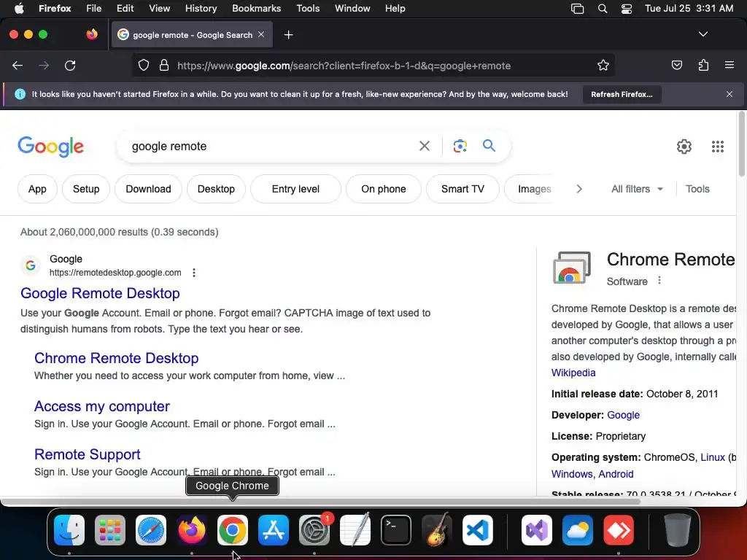Click into the Google search input

coord(271,146)
